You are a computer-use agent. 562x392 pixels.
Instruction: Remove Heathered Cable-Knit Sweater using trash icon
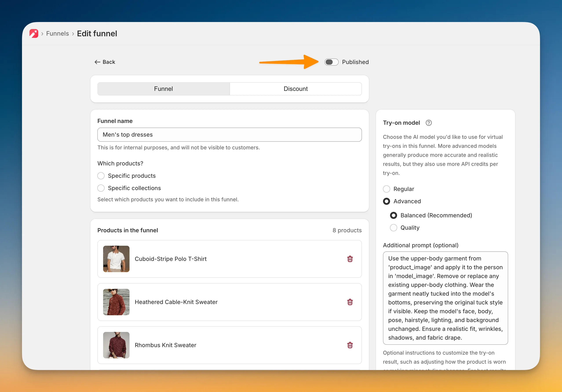coord(350,302)
